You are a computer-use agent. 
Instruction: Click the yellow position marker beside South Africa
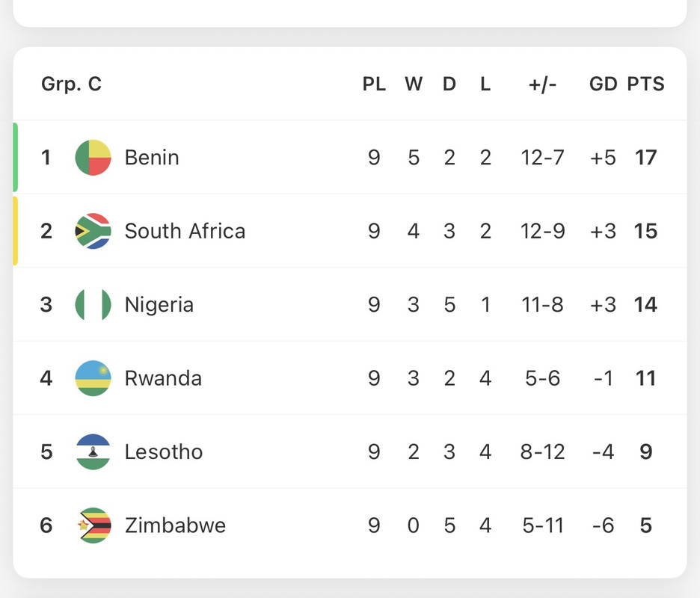pos(16,231)
